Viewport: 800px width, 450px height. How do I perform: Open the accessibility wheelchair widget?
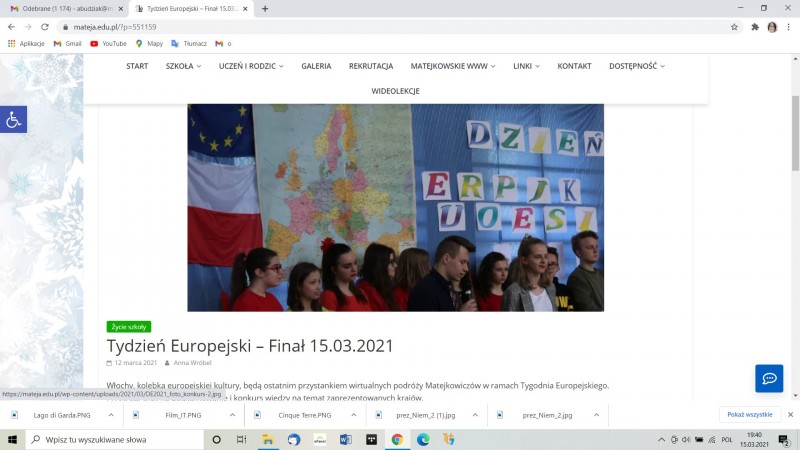(13, 119)
